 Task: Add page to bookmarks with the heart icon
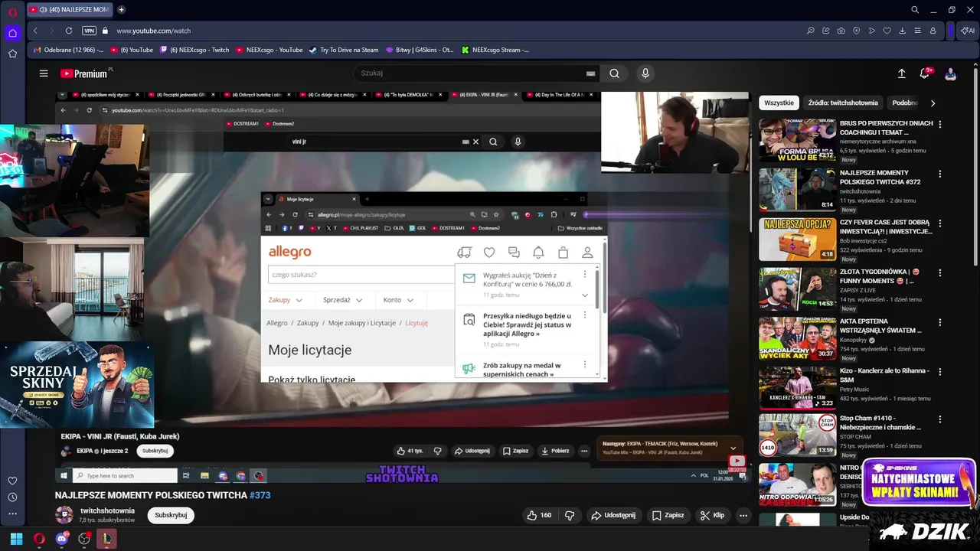887,31
